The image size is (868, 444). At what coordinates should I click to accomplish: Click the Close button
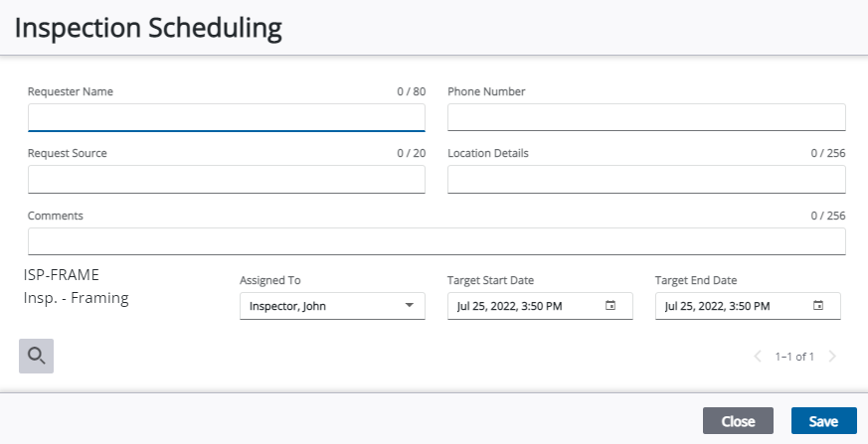point(738,421)
